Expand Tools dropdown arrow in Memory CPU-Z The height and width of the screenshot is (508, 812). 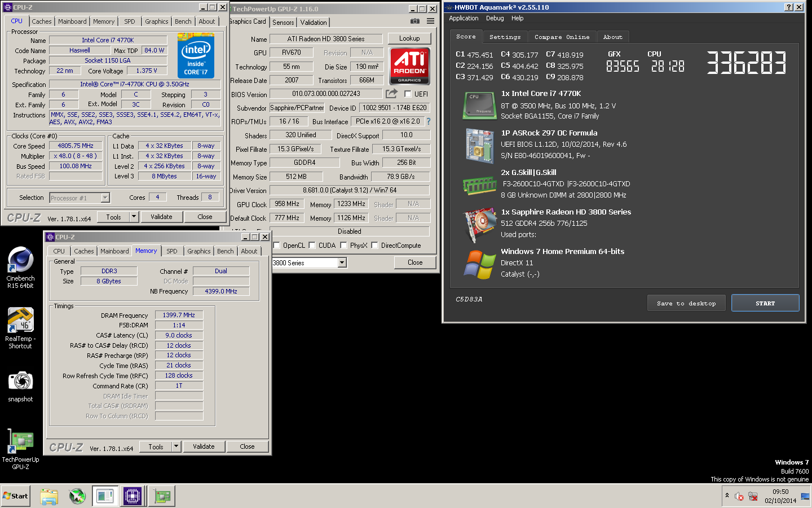176,446
